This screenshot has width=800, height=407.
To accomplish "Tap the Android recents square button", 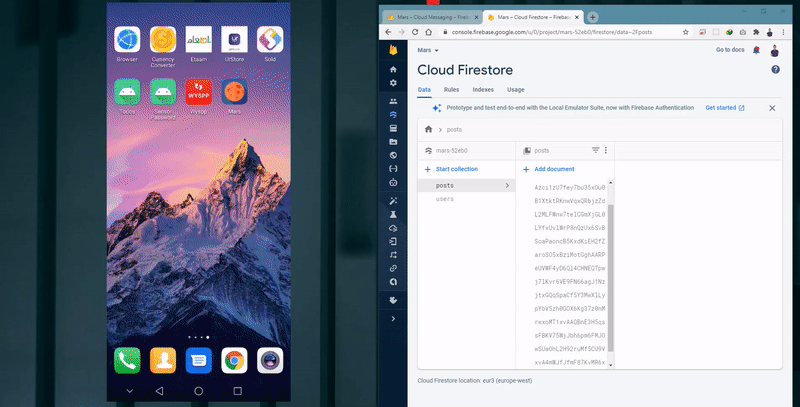I will [237, 391].
